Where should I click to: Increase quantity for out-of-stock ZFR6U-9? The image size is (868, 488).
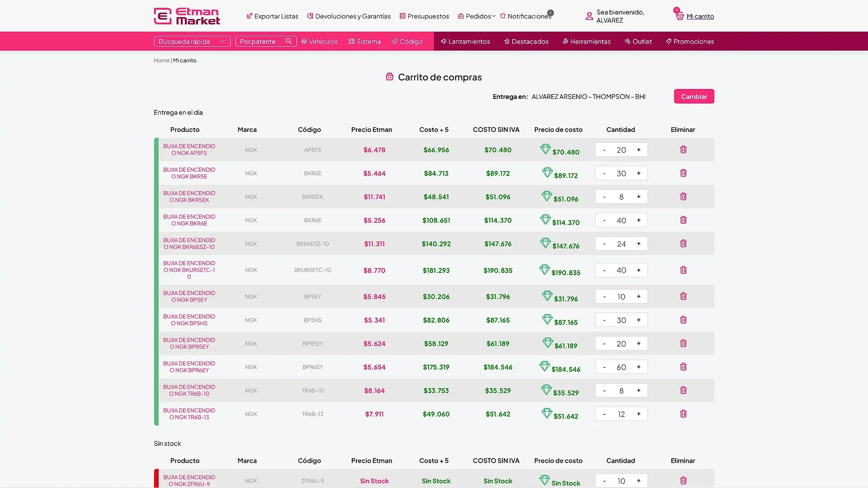(638, 481)
